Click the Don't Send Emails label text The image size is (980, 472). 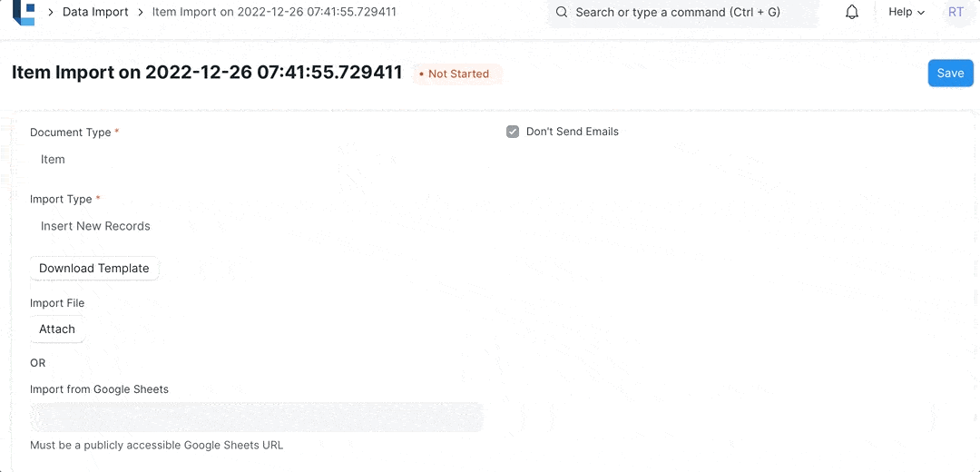[573, 132]
